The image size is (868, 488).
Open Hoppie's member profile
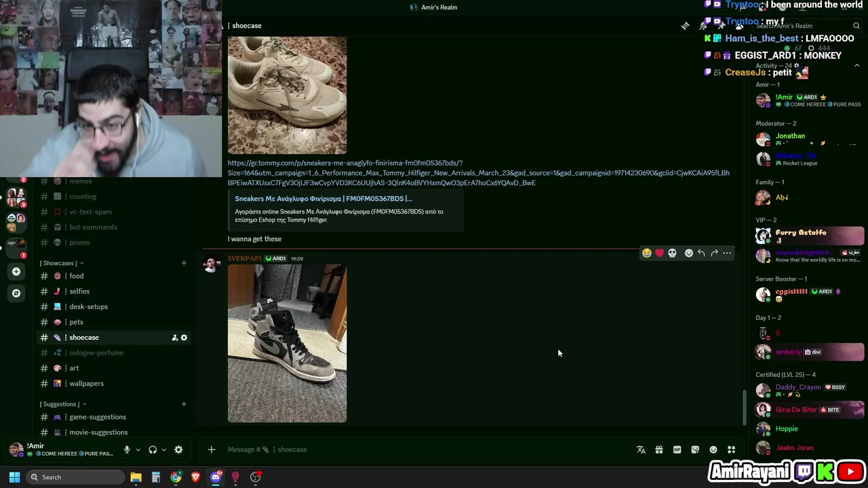click(x=808, y=428)
